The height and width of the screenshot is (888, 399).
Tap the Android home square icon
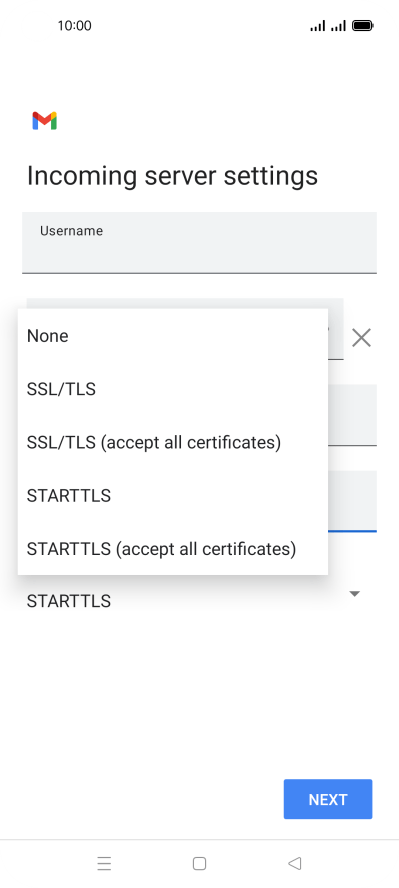point(199,863)
